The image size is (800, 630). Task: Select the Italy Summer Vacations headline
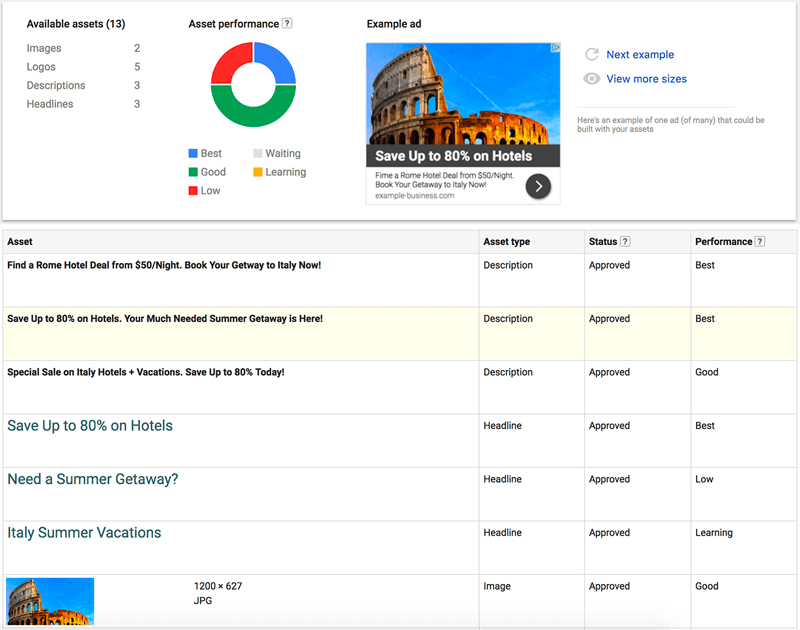84,532
